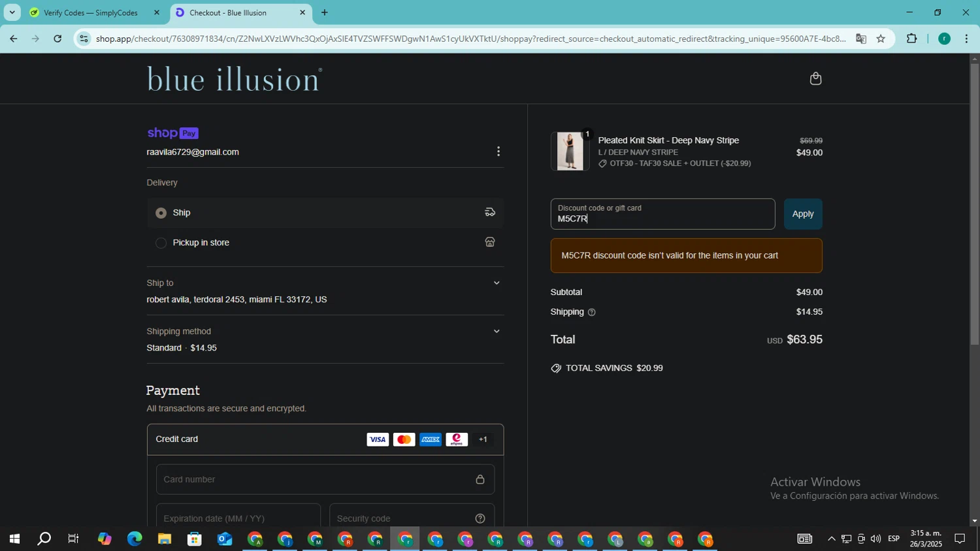Click the Expiration date field
The image size is (980, 551).
(x=238, y=518)
